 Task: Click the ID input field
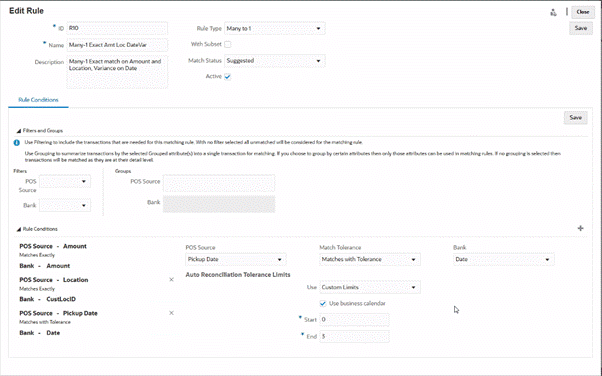(x=117, y=28)
